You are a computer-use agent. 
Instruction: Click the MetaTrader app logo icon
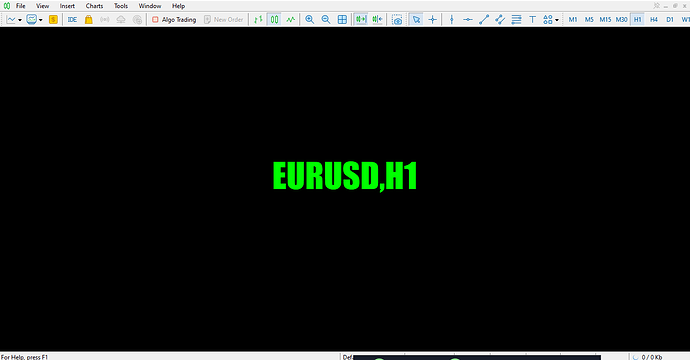pyautogui.click(x=7, y=6)
